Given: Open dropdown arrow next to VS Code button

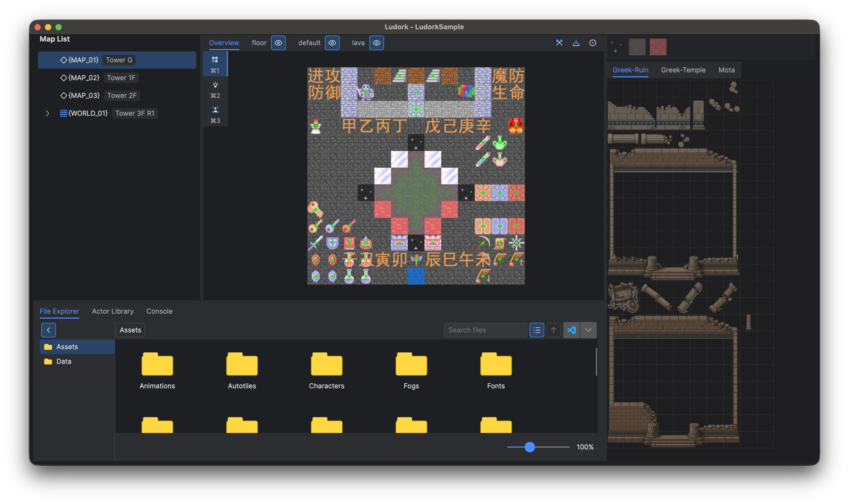Looking at the screenshot, I should pos(588,330).
